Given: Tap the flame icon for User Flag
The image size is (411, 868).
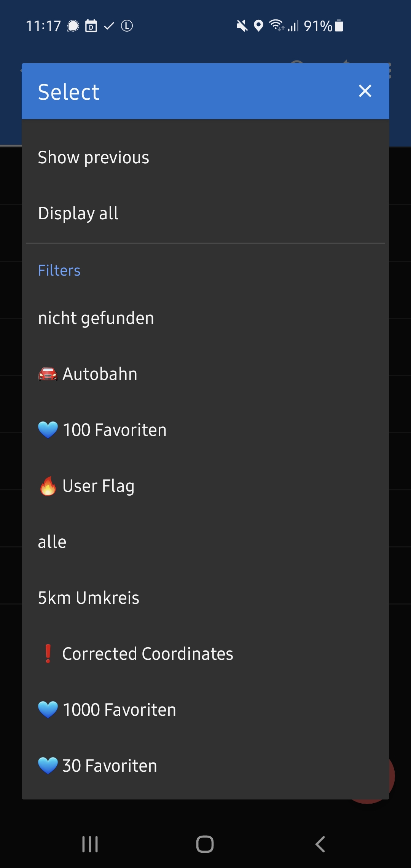Looking at the screenshot, I should [x=48, y=486].
